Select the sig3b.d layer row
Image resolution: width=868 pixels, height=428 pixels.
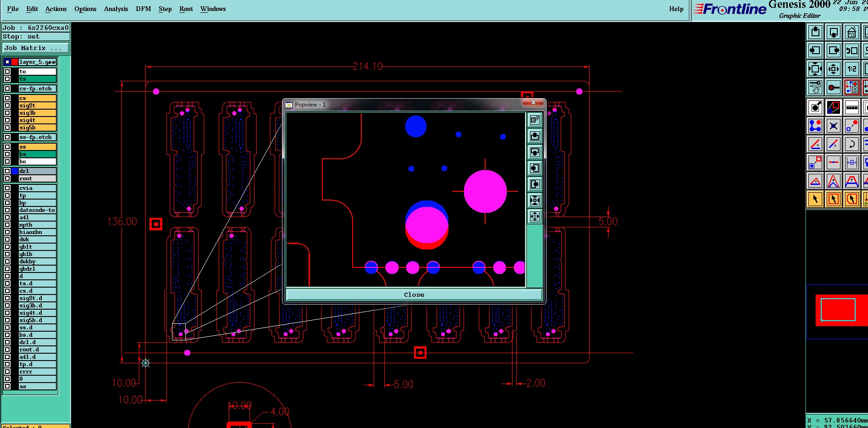click(x=37, y=306)
